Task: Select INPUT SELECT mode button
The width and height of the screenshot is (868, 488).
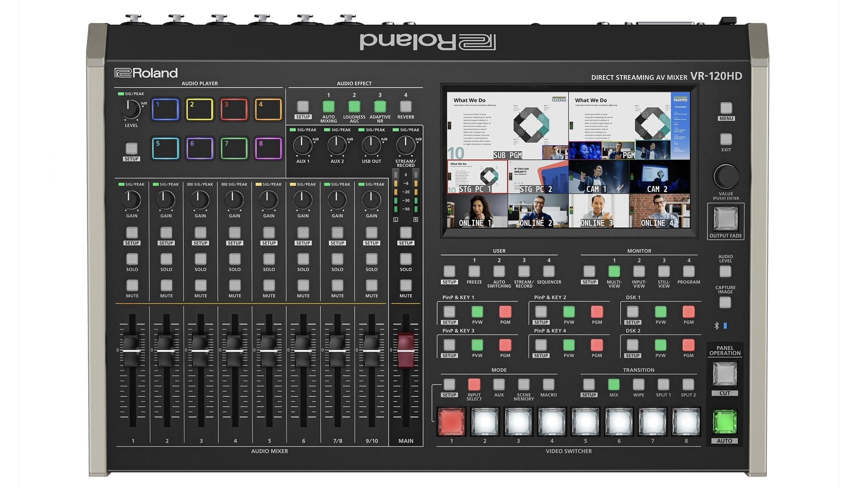Action: 474,384
